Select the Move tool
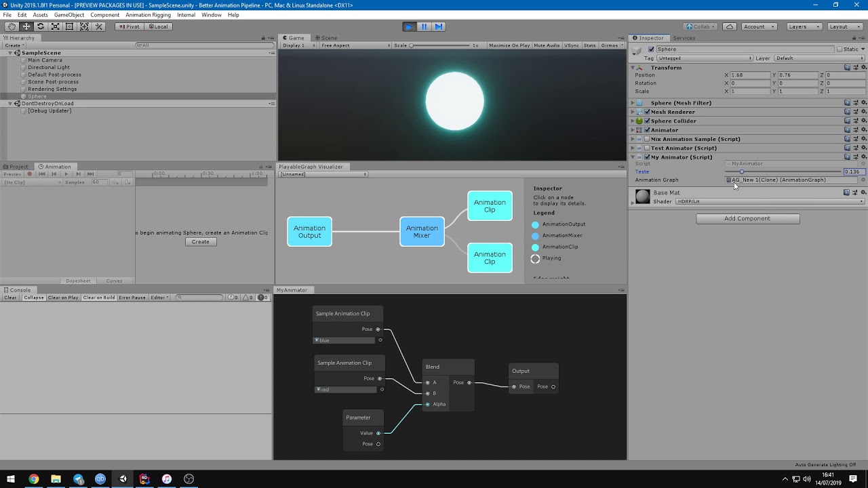This screenshot has height=488, width=868. click(x=26, y=26)
